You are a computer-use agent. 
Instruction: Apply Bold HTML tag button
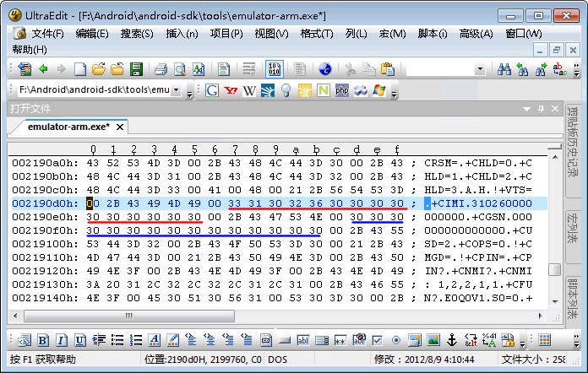coord(42,340)
